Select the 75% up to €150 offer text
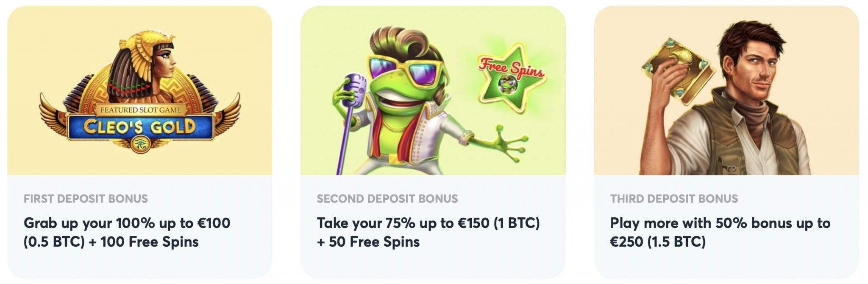Screen dimensions: 868x284 (x=428, y=232)
